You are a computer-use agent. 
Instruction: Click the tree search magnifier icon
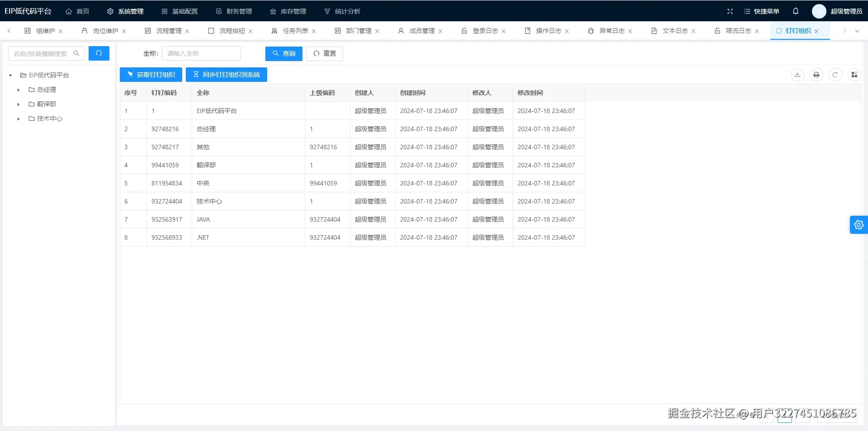coord(76,53)
